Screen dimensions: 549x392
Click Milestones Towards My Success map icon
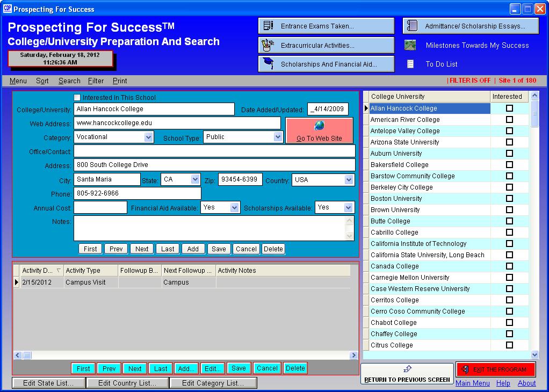[410, 45]
